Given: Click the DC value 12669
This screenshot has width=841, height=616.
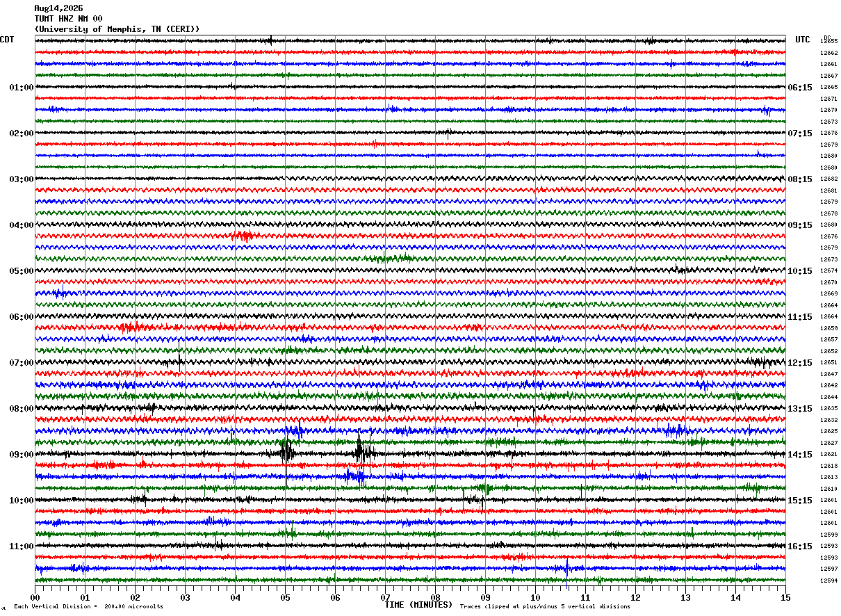Looking at the screenshot, I should pyautogui.click(x=829, y=293).
